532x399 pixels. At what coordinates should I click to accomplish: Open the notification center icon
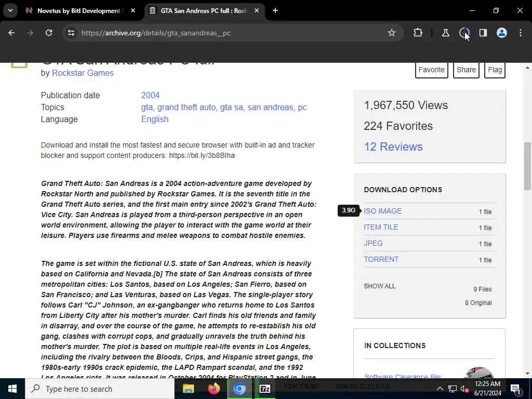pyautogui.click(x=516, y=389)
